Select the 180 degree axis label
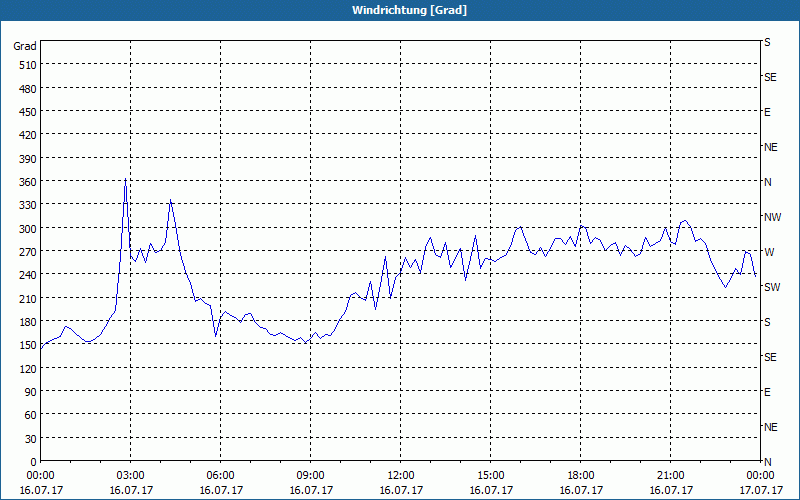Screen dimensions: 800x500 point(28,322)
